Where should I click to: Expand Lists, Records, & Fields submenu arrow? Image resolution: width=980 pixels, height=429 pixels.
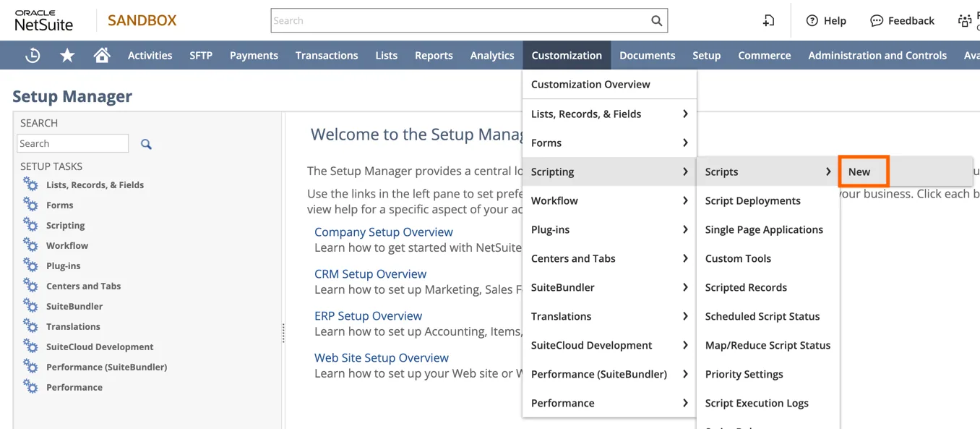pyautogui.click(x=684, y=114)
